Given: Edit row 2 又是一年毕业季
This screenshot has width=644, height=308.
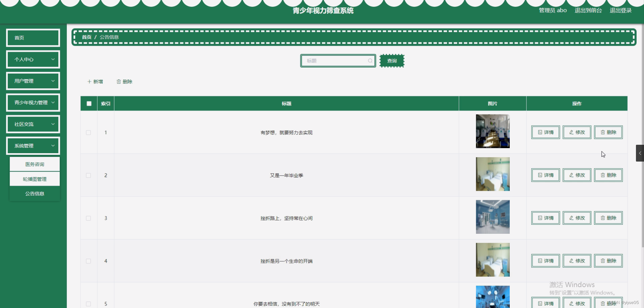Looking at the screenshot, I should (577, 175).
